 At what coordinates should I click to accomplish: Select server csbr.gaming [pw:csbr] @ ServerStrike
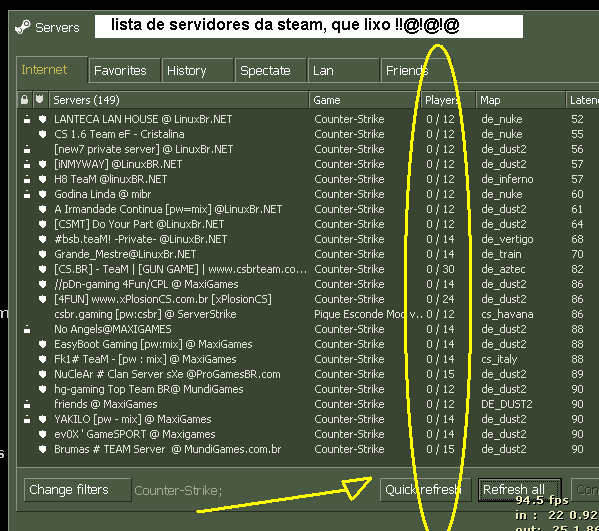pos(145,314)
